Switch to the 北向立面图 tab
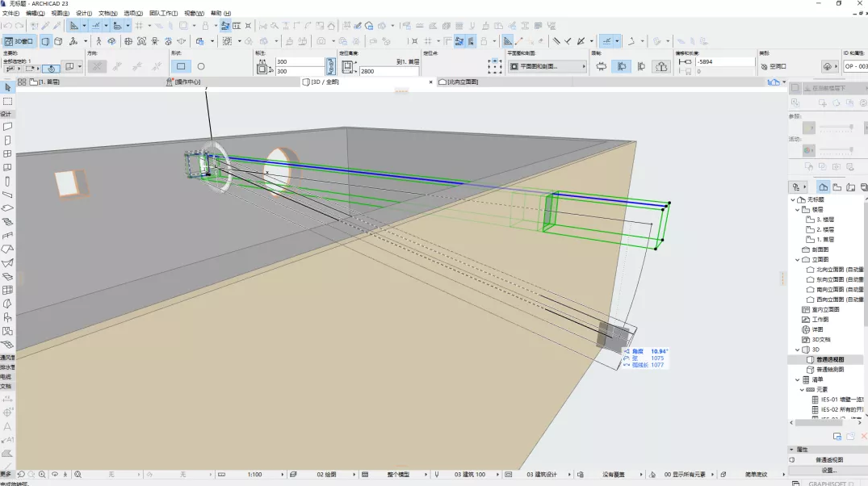Image resolution: width=868 pixels, height=486 pixels. coord(462,82)
